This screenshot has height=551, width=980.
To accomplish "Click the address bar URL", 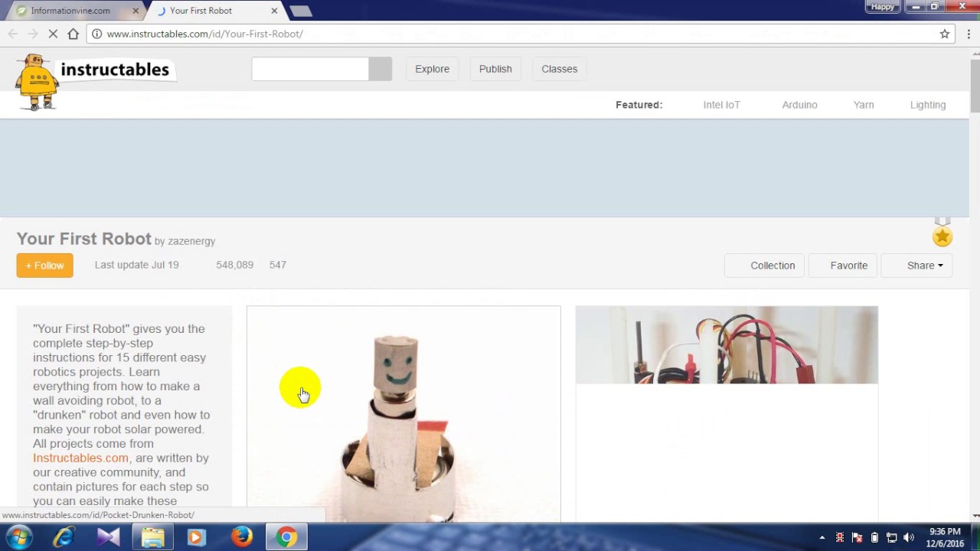I will [204, 34].
